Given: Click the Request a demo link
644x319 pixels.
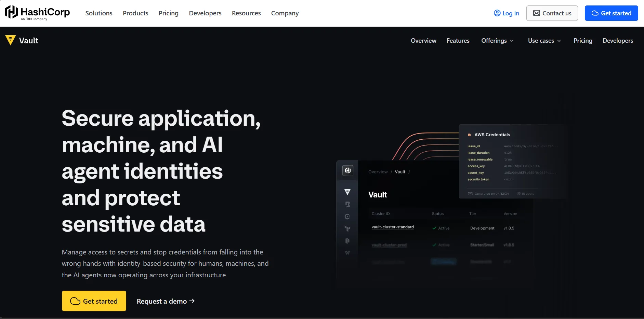Looking at the screenshot, I should click(x=166, y=301).
